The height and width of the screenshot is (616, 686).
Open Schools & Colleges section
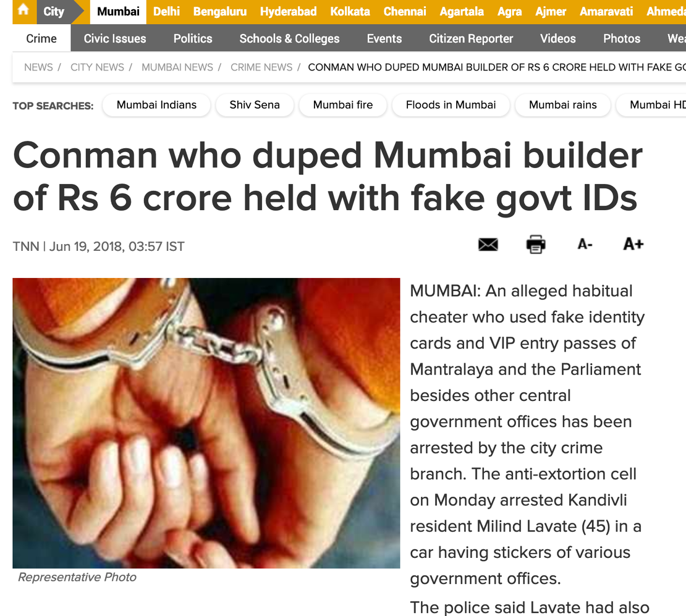tap(289, 38)
